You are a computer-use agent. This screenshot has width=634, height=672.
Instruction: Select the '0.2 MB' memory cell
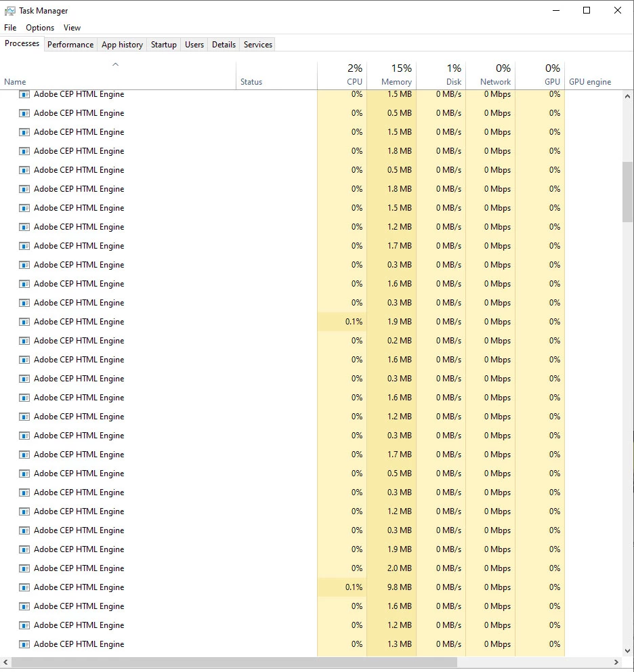[x=392, y=341]
